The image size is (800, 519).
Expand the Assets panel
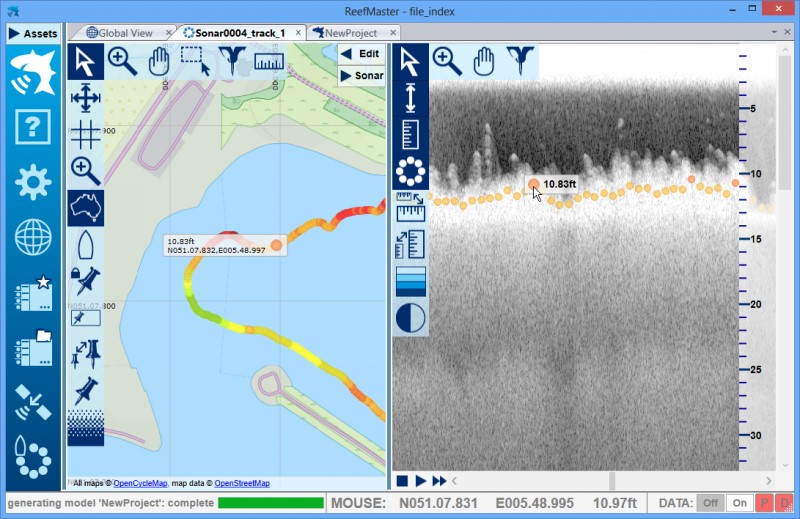[x=33, y=33]
